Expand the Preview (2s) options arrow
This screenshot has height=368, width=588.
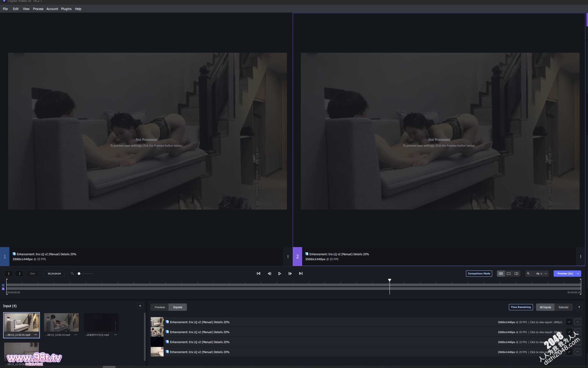click(578, 274)
